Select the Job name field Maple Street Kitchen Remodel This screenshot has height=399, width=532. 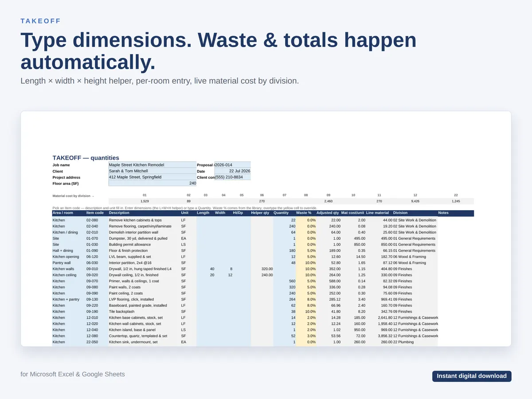click(152, 165)
